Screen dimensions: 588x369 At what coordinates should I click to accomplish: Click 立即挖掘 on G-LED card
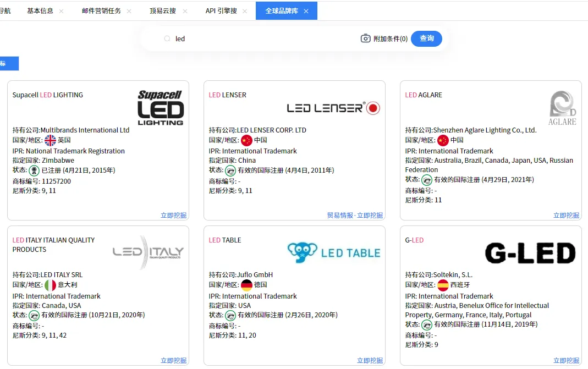pyautogui.click(x=566, y=360)
